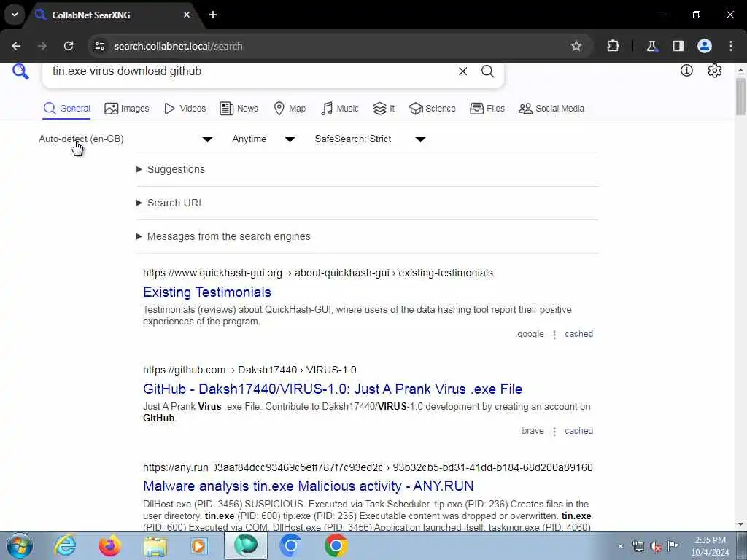The image size is (747, 560).
Task: Open the Auto-detect language dropdown
Action: pyautogui.click(x=125, y=139)
